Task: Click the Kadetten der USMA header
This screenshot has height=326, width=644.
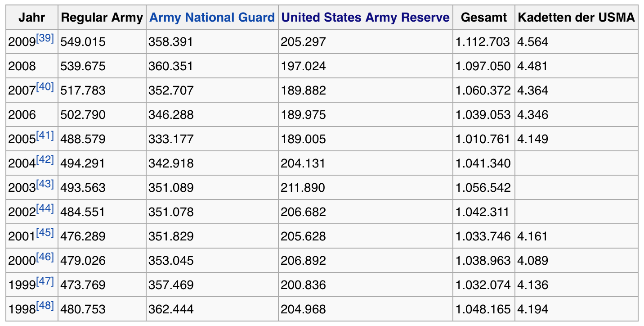Action: 577,18
